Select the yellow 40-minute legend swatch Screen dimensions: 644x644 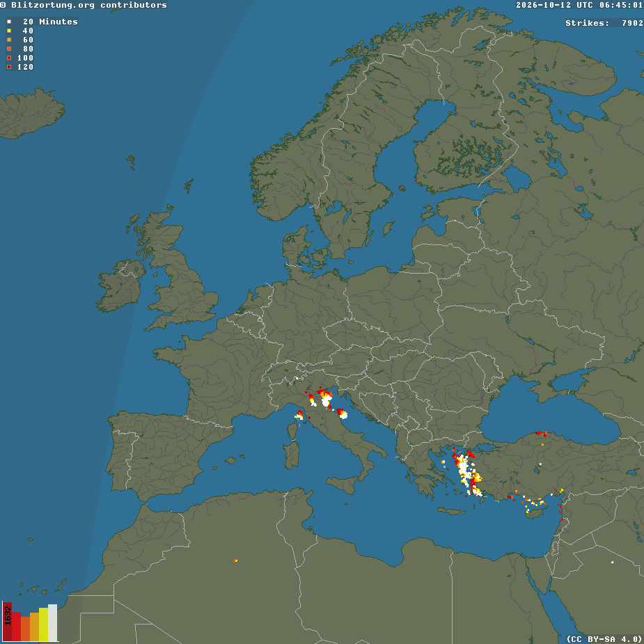tap(9, 31)
